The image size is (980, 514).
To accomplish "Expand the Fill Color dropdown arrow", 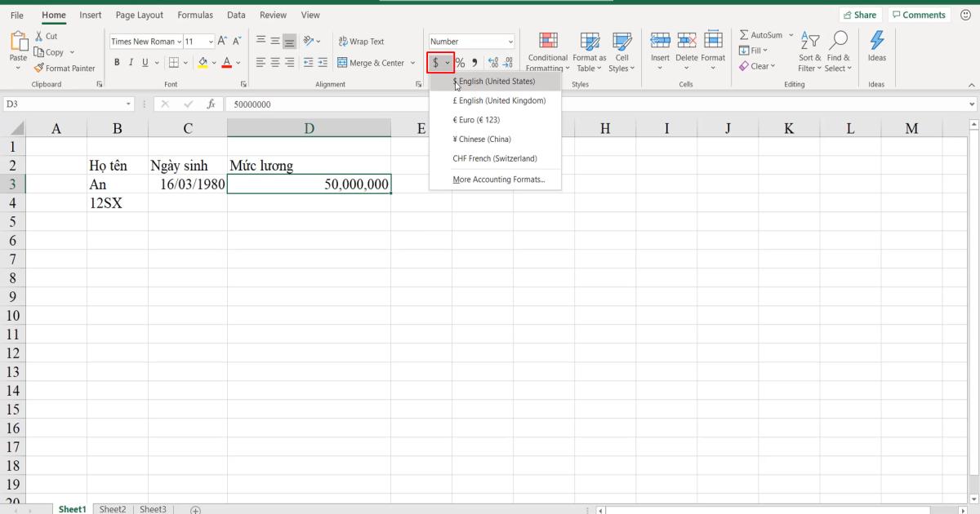I will coord(214,62).
